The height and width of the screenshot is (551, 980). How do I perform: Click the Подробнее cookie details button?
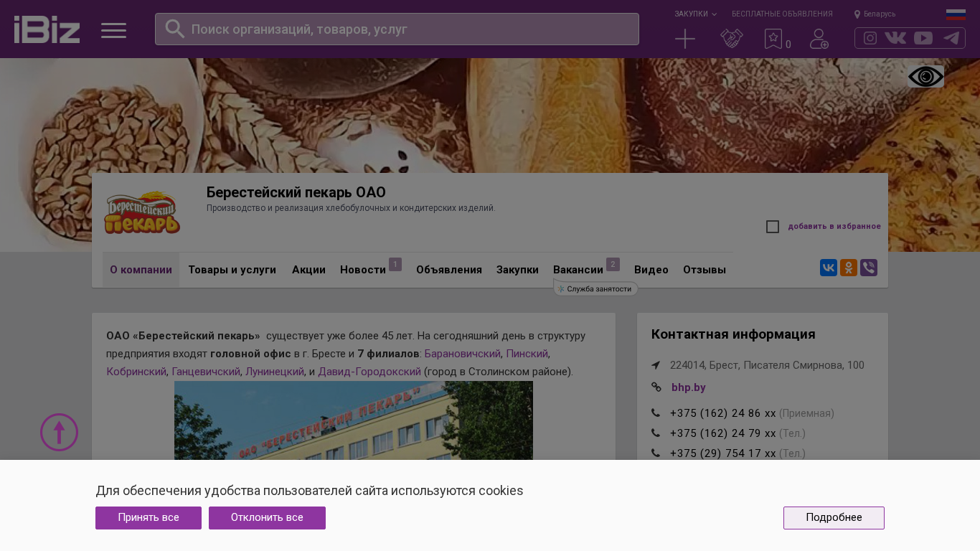tap(834, 518)
